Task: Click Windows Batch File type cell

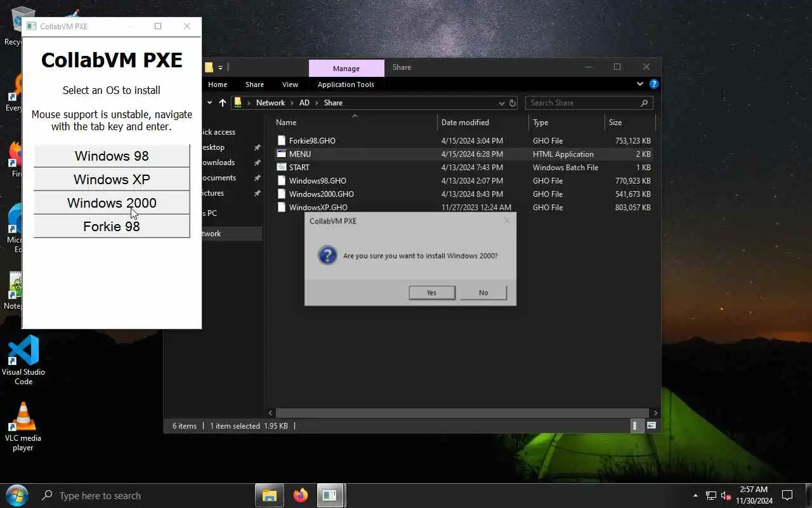Action: pos(565,168)
